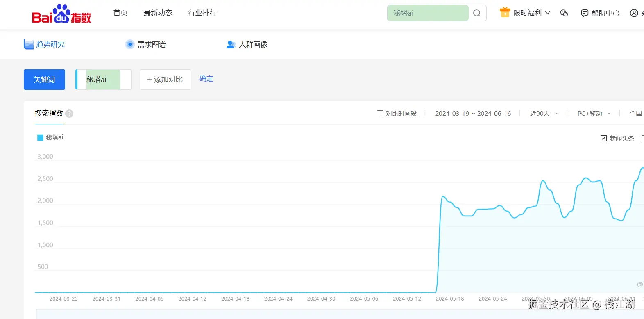This screenshot has width=644, height=319.
Task: Switch to the 趋势研究 tab
Action: (44, 44)
